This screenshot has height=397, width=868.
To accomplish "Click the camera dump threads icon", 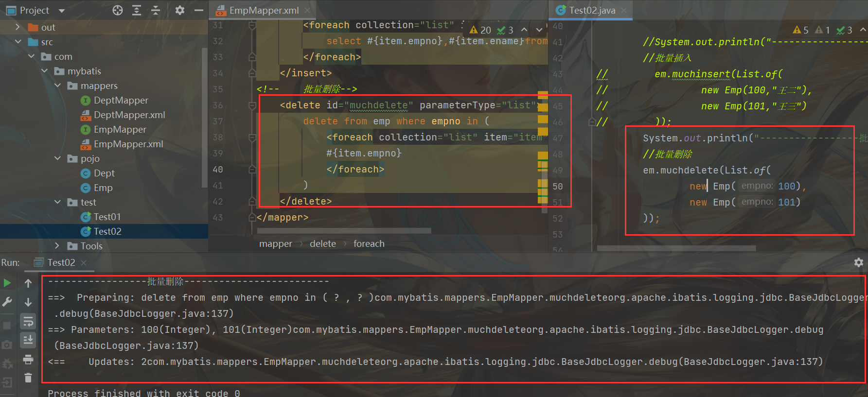I will tap(7, 345).
